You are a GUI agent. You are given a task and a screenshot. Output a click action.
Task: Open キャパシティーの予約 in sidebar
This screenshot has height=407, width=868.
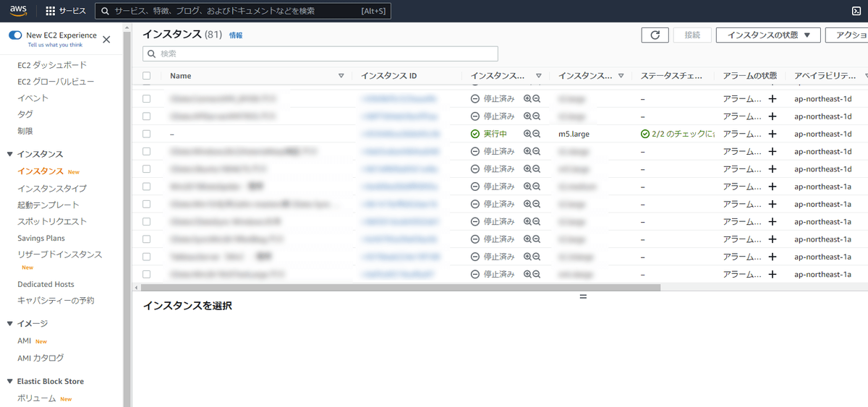pos(56,300)
